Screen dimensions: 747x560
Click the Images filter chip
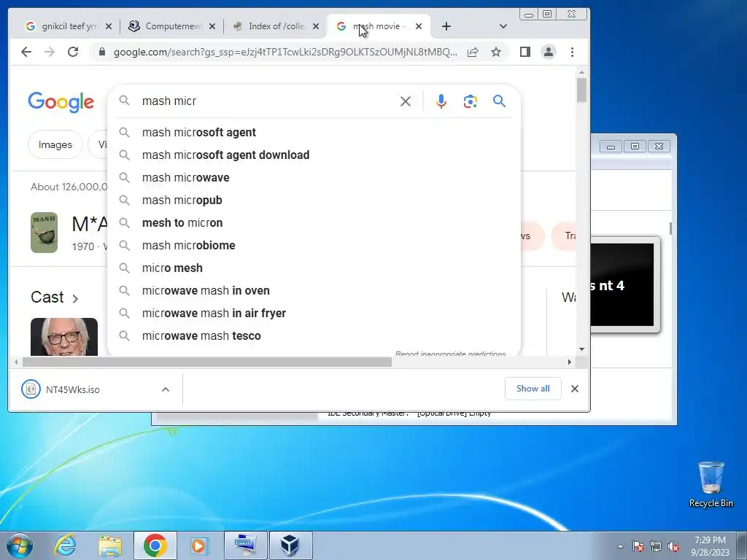[x=55, y=144]
